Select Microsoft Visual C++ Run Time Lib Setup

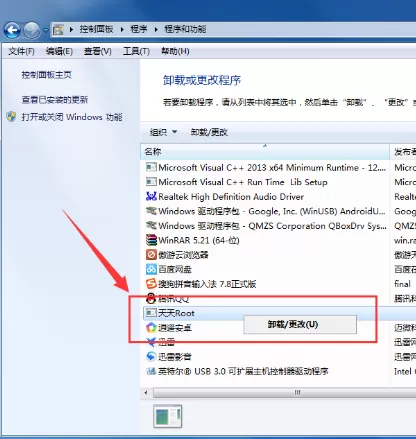pyautogui.click(x=243, y=182)
